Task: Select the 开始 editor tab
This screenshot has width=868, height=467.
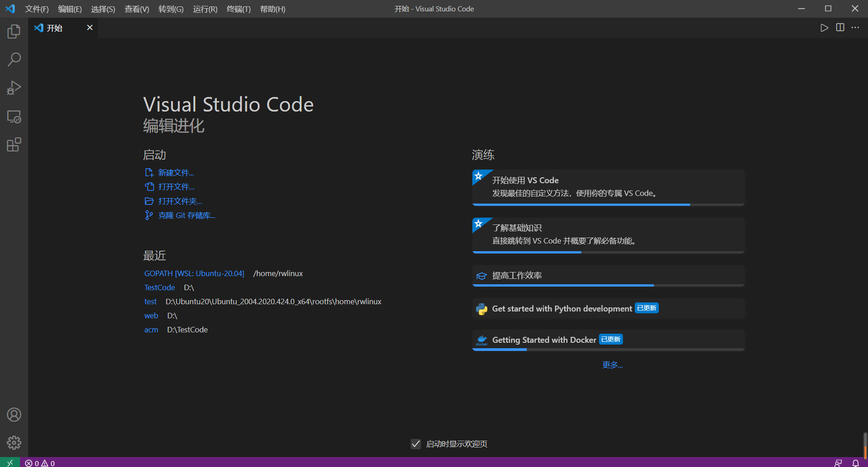Action: 63,28
